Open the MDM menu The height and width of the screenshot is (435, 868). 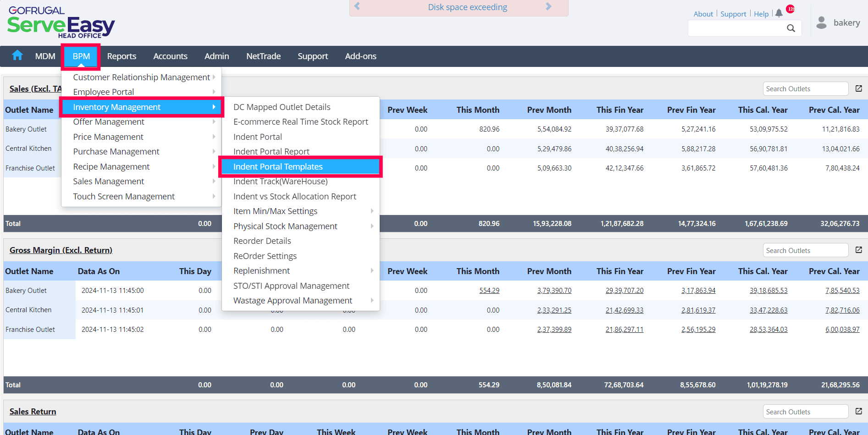point(45,56)
